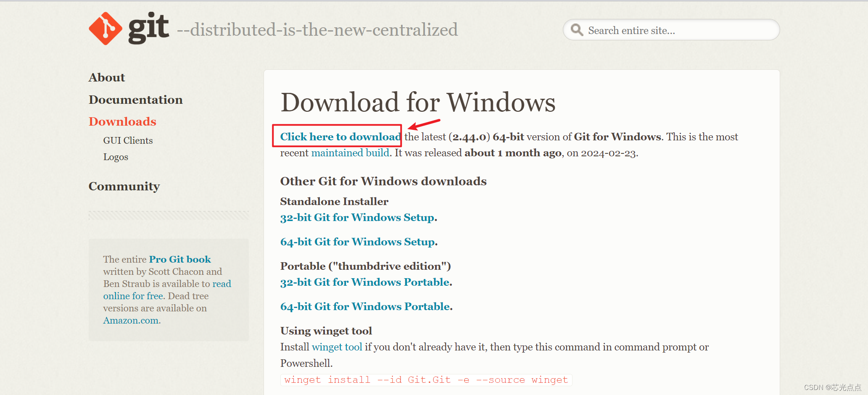This screenshot has width=868, height=395.
Task: Click the read online for free link
Action: 167,290
